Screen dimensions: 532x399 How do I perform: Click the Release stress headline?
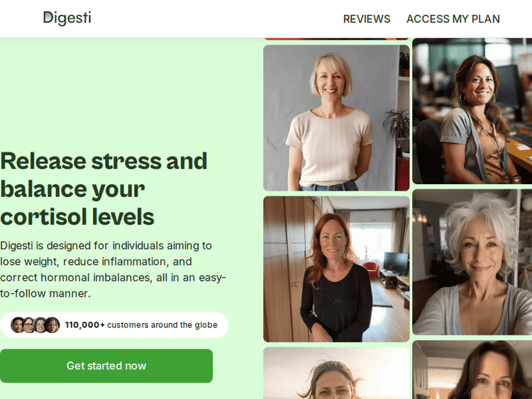pos(104,189)
